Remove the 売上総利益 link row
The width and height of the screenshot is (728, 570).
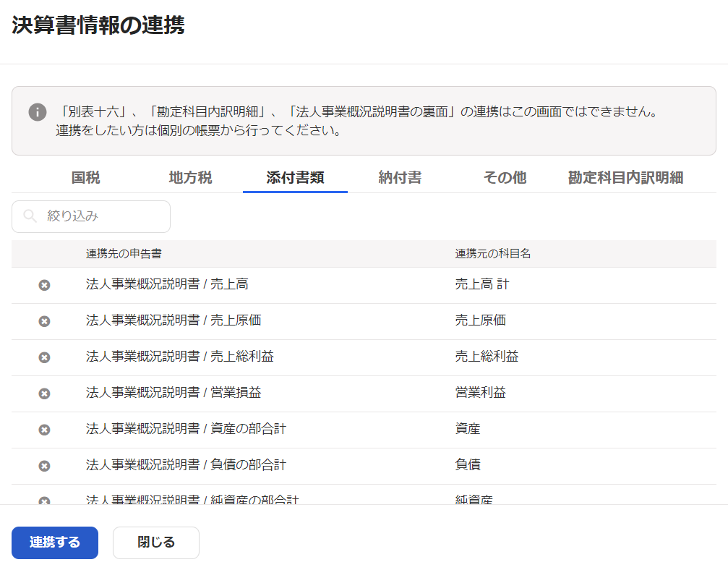(44, 357)
